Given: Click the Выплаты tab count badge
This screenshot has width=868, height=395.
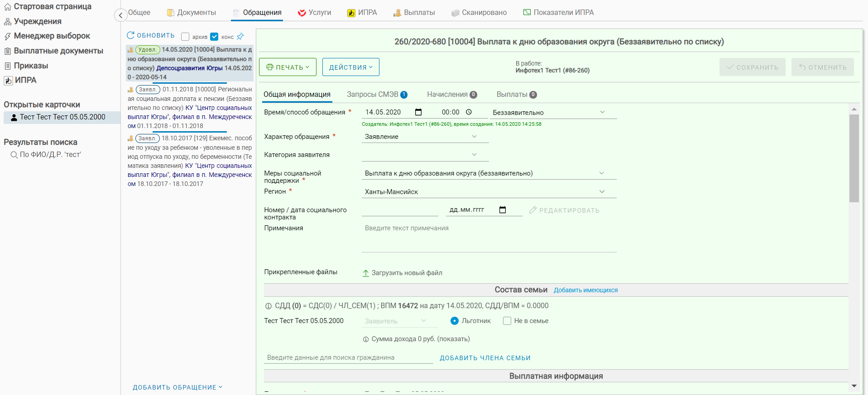Looking at the screenshot, I should (x=533, y=95).
